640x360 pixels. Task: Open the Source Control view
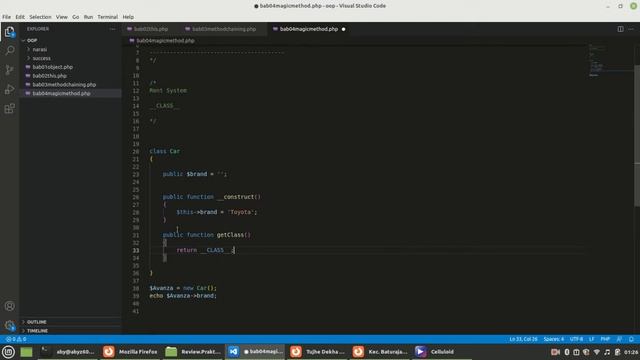pos(9,69)
